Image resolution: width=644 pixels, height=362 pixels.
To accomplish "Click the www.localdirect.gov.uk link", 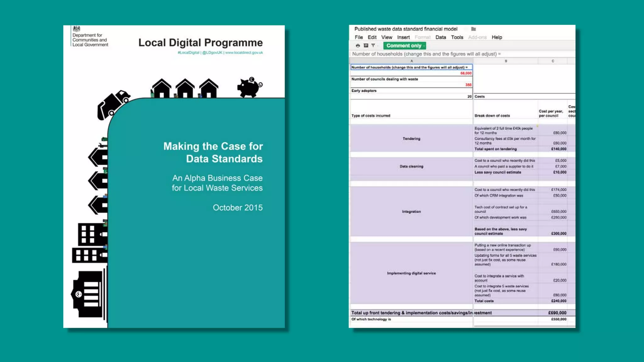I will tap(244, 52).
